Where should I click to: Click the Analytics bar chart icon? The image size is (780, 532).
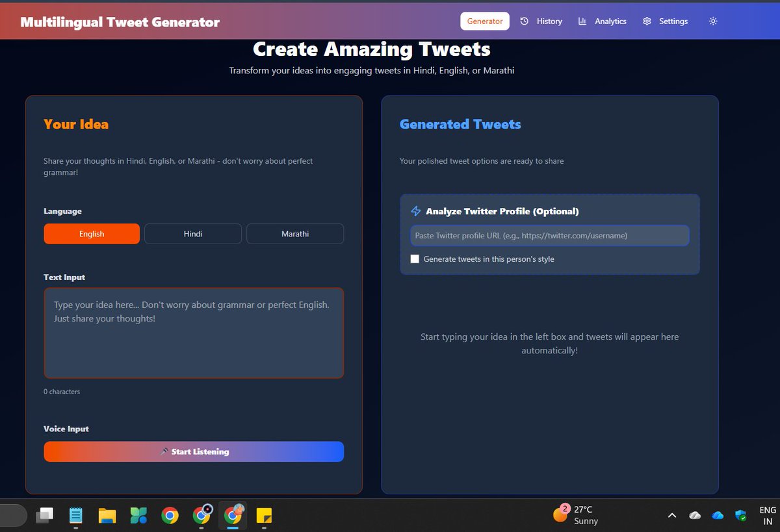[582, 21]
